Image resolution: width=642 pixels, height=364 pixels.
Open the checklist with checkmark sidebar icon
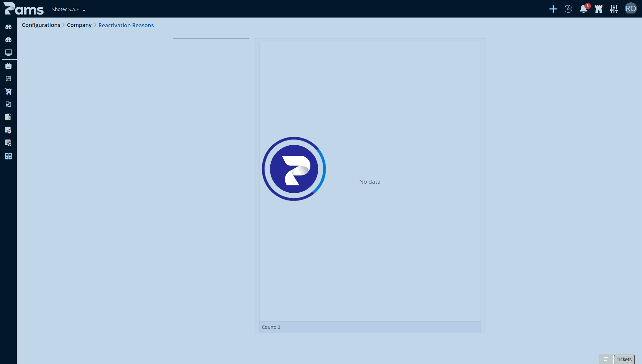(8, 130)
